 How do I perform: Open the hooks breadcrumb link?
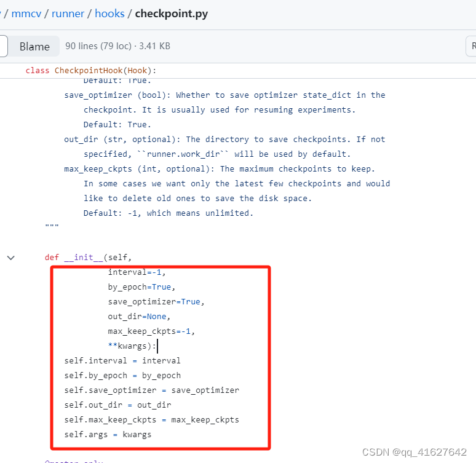click(x=109, y=14)
